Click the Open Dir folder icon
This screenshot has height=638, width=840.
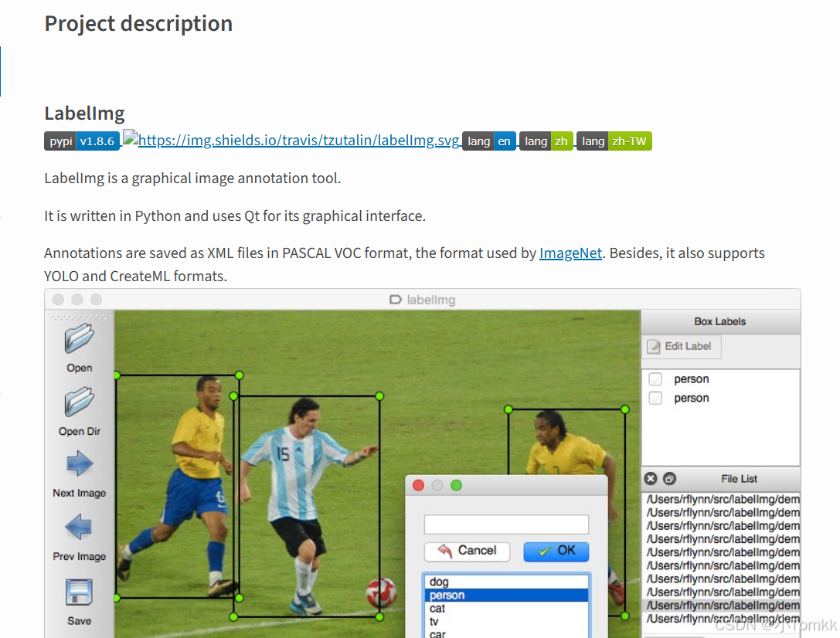80,402
